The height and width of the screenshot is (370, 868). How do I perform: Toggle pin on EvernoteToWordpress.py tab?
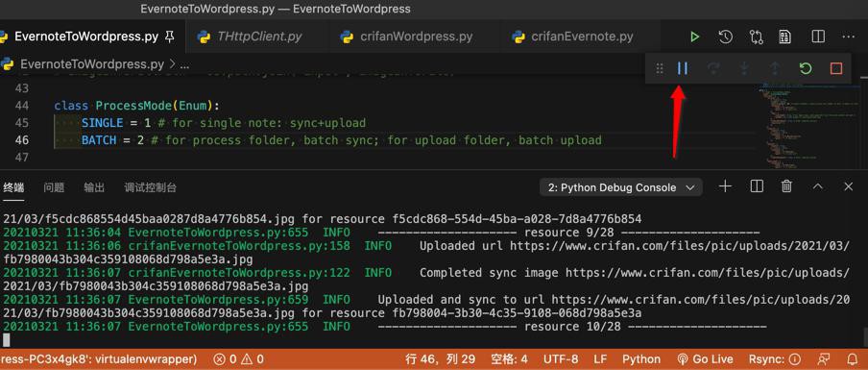click(170, 37)
